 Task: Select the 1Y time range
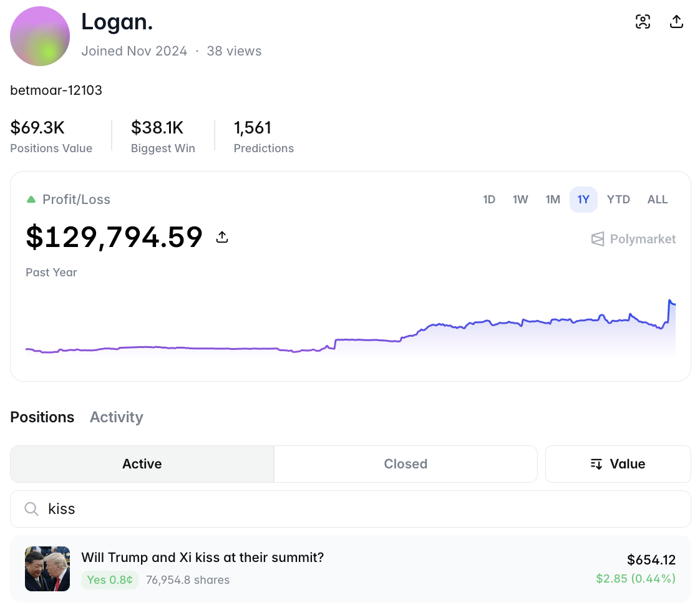583,200
